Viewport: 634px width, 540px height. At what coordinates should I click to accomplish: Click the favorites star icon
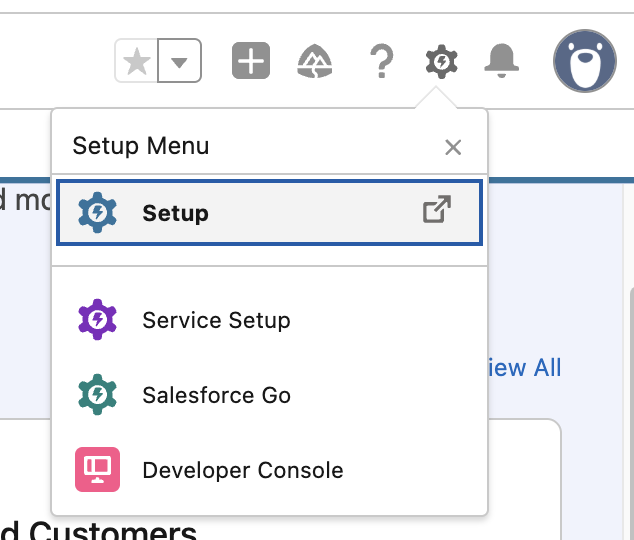[137, 61]
